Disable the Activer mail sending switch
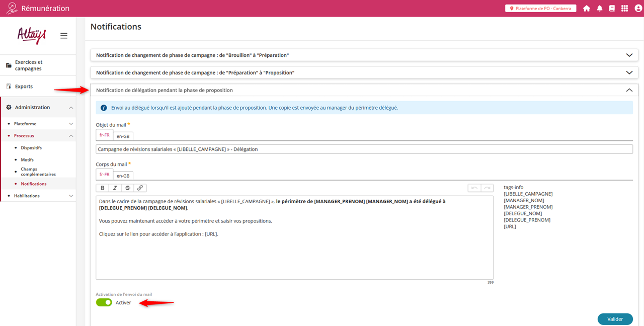Image resolution: width=644 pixels, height=326 pixels. (x=104, y=302)
